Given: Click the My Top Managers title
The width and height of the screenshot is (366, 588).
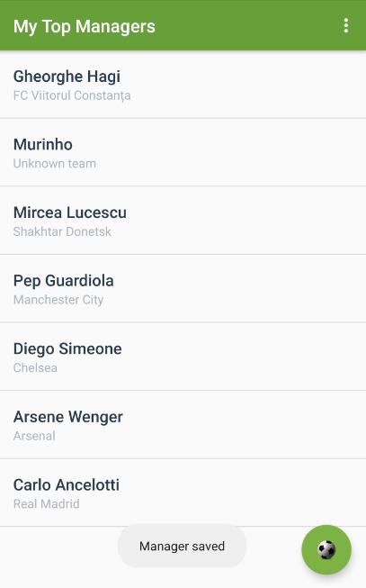Looking at the screenshot, I should pyautogui.click(x=85, y=27).
